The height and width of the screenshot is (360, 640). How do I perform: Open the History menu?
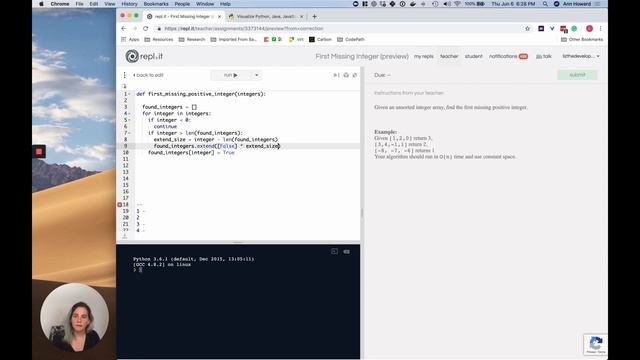tap(129, 4)
